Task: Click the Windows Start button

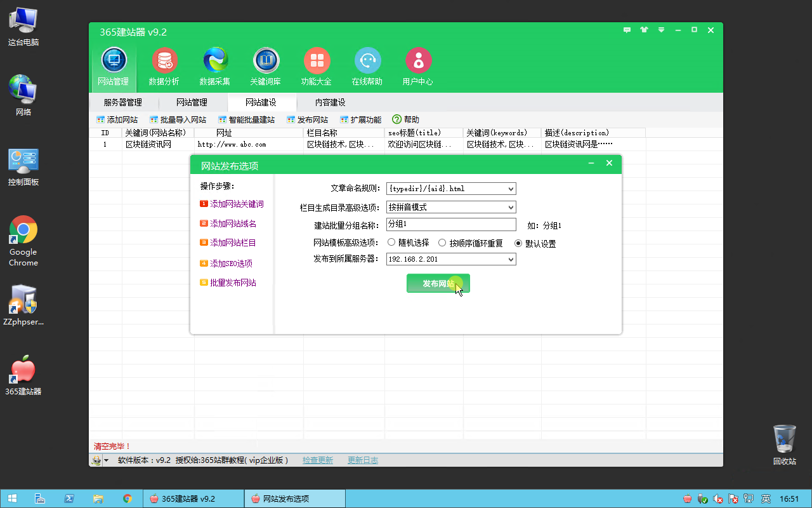Action: click(x=12, y=498)
